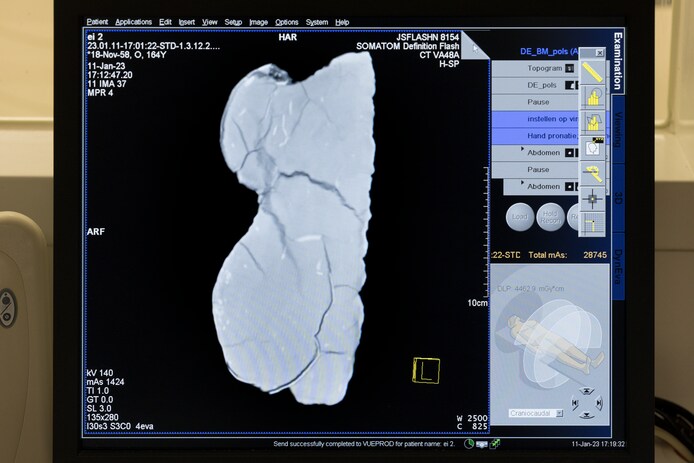Open the head image annotation tool
Screen dimensions: 694x463
click(592, 147)
